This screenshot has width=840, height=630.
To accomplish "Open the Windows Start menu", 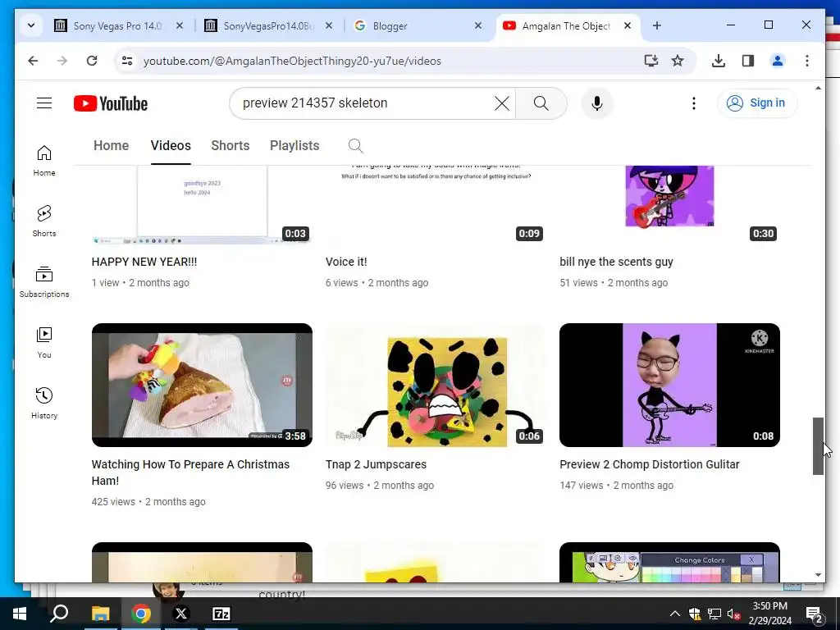I will 20,614.
